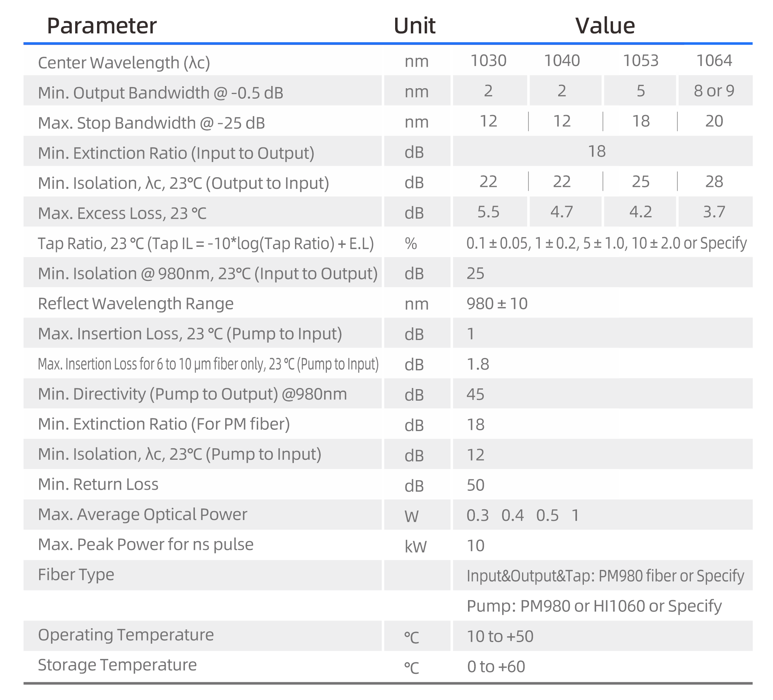This screenshot has width=773, height=700.
Task: Click the Operating Temperature label
Action: coord(126,635)
